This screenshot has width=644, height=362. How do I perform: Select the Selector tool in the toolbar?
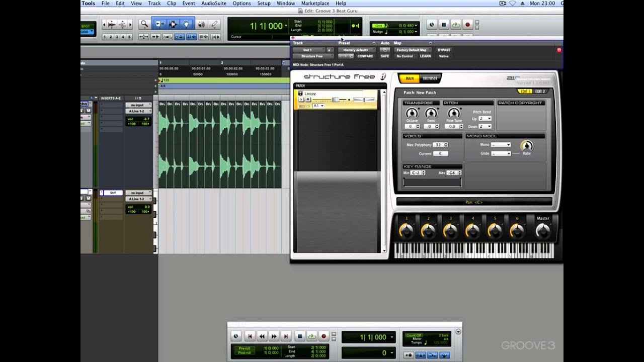coord(173,24)
